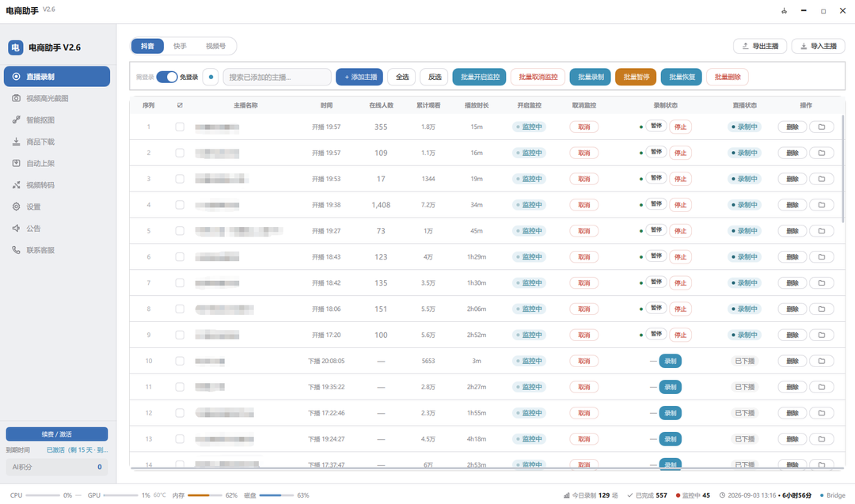Image resolution: width=855 pixels, height=504 pixels.
Task: Switch to the 快手 tab
Action: (180, 46)
